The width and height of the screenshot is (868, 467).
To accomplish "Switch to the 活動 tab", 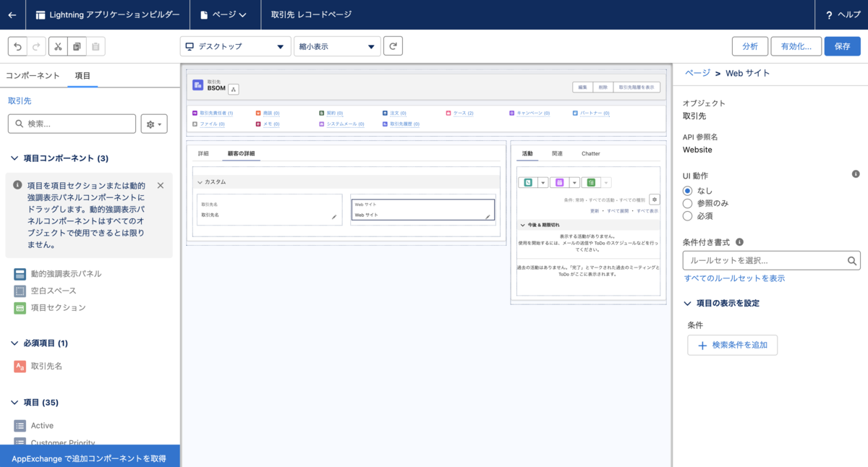I will [527, 153].
